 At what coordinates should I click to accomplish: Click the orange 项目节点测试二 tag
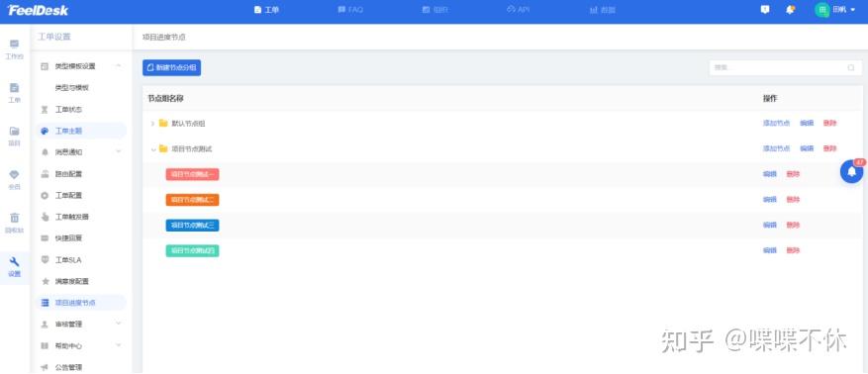[x=192, y=200]
